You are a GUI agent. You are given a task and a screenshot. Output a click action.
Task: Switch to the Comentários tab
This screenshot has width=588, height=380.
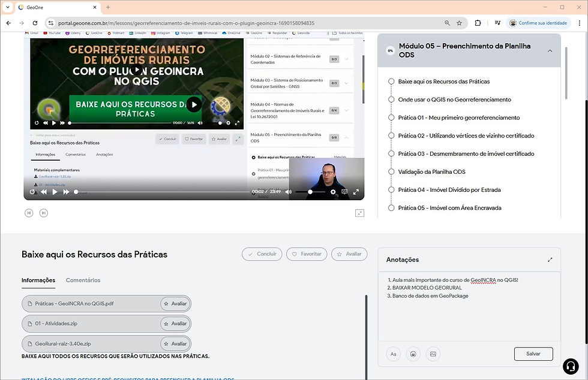click(83, 281)
